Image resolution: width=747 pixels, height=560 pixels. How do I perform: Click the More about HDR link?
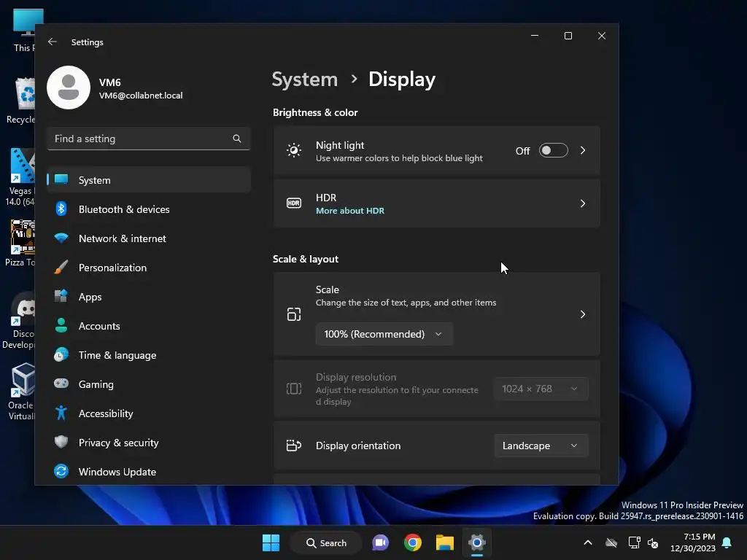click(x=349, y=211)
